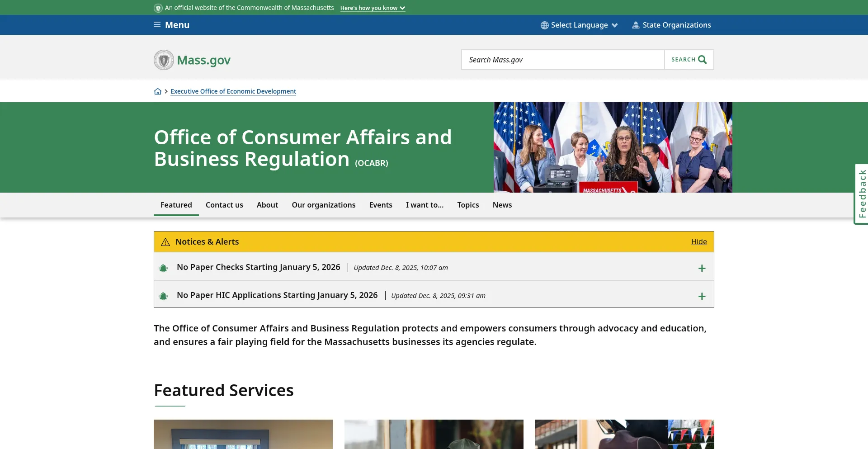The image size is (868, 449).
Task: Click the globe icon for language selection
Action: click(x=544, y=25)
